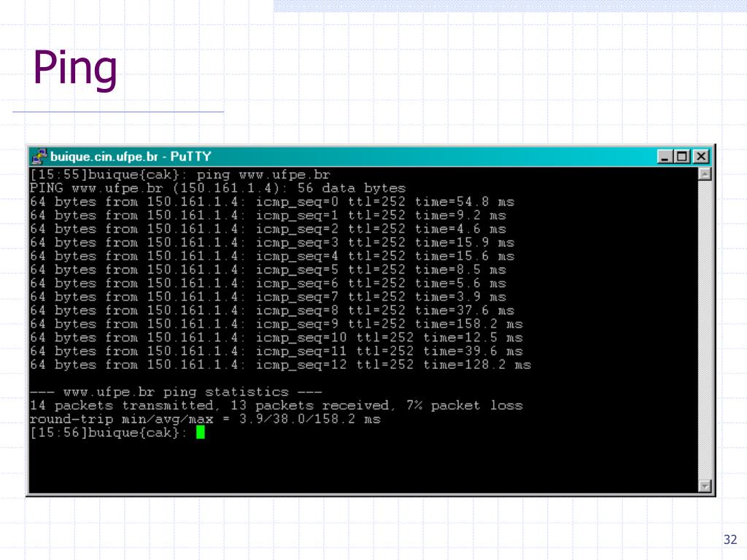Click the '[15:56]buique{cak}:' prompt text
This screenshot has width=747, height=560.
[109, 432]
